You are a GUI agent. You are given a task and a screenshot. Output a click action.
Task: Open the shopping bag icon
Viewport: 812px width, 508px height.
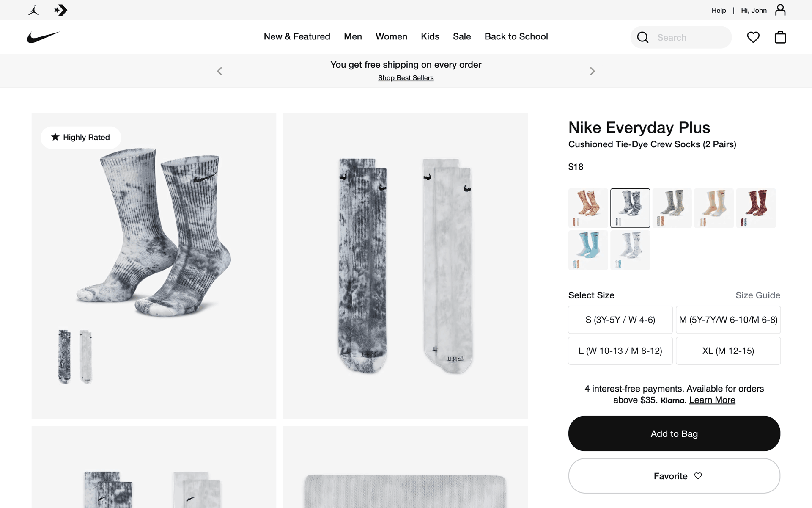(x=780, y=37)
